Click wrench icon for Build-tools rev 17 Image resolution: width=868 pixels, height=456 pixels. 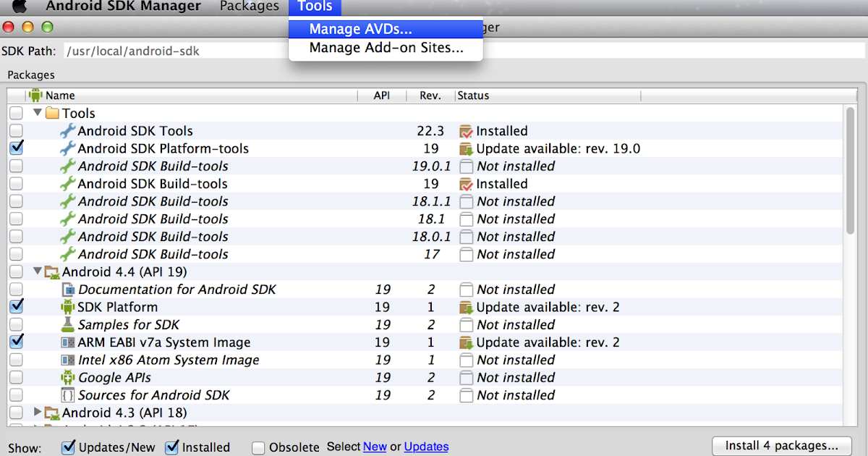coord(67,254)
